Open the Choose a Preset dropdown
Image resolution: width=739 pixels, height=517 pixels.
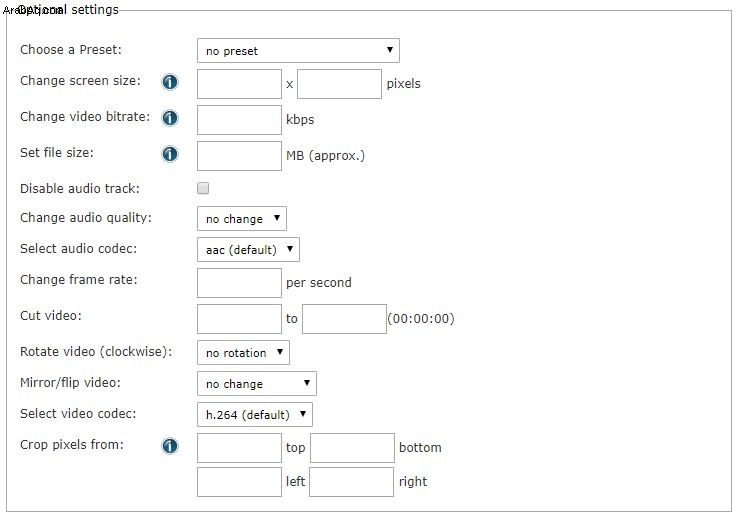(x=298, y=50)
